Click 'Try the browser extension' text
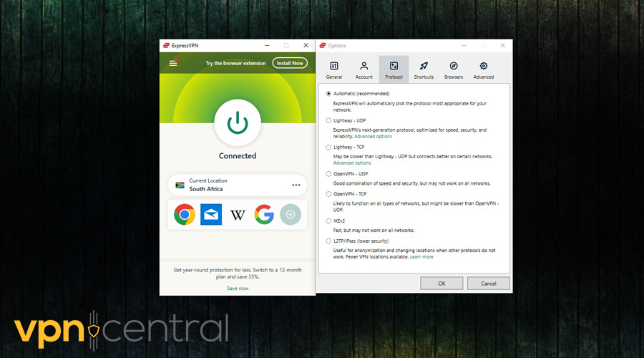Screen dimensions: 644x358 pos(235,63)
